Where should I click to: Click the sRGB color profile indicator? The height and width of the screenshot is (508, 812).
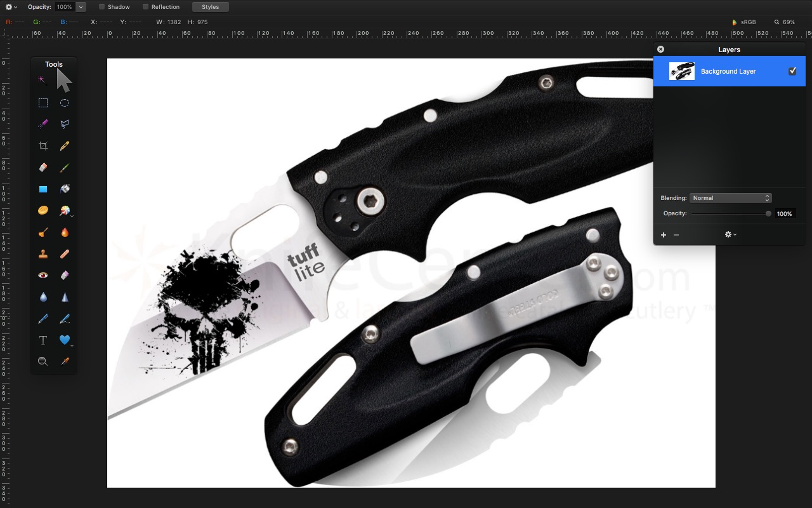(x=744, y=22)
